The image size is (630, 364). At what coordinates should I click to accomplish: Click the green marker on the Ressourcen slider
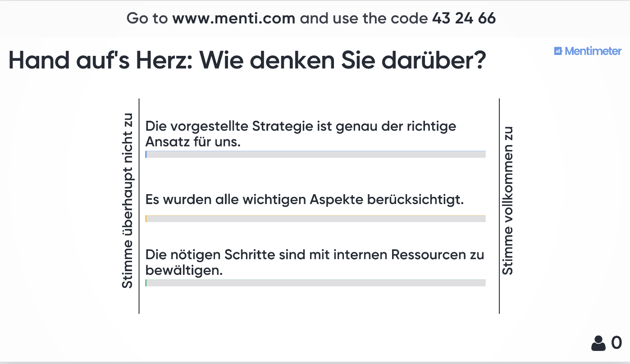[x=146, y=283]
